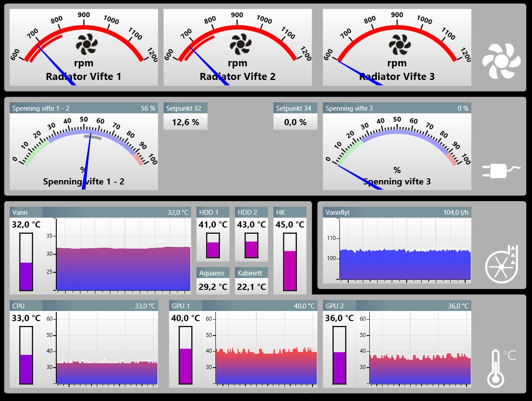Click the HDD 2 temperature bar

251,245
